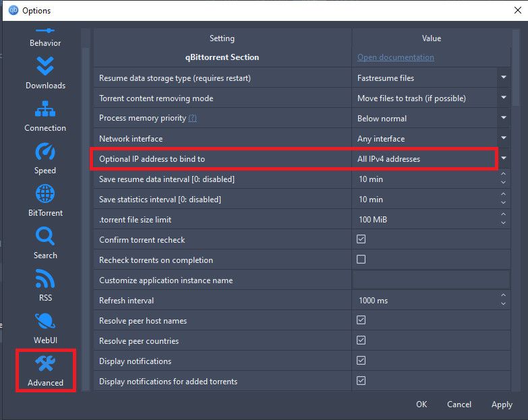The image size is (528, 420).
Task: Open the WebUI settings icon
Action: [45, 321]
